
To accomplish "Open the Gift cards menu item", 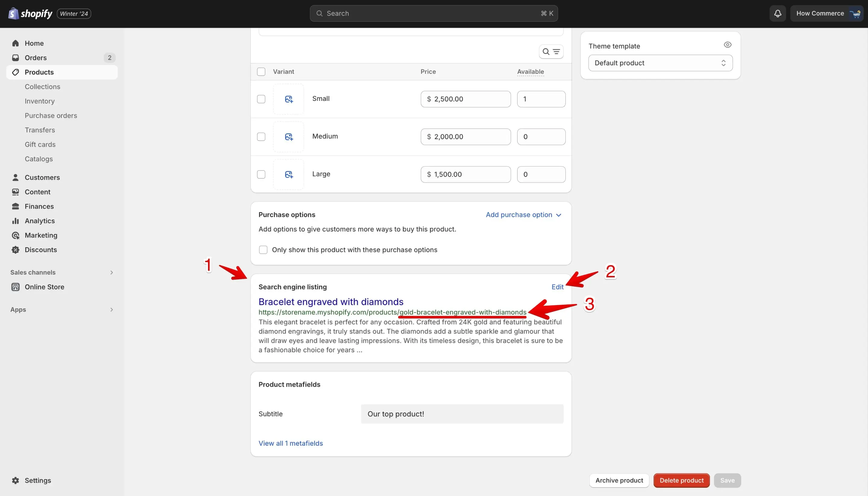I will click(x=40, y=145).
